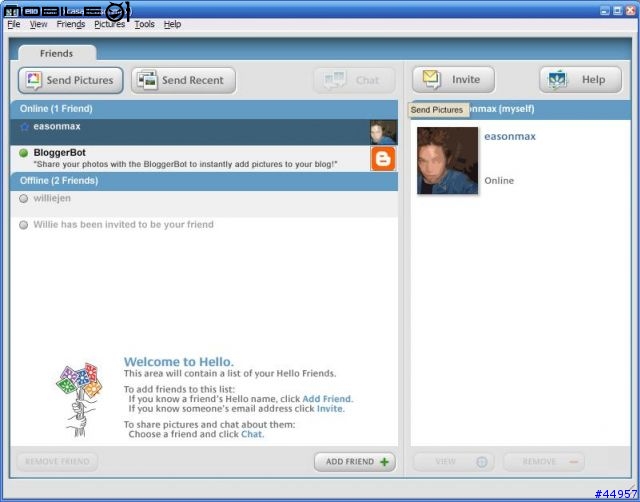The image size is (640, 502).
Task: Click the Send Recent button
Action: coord(183,80)
